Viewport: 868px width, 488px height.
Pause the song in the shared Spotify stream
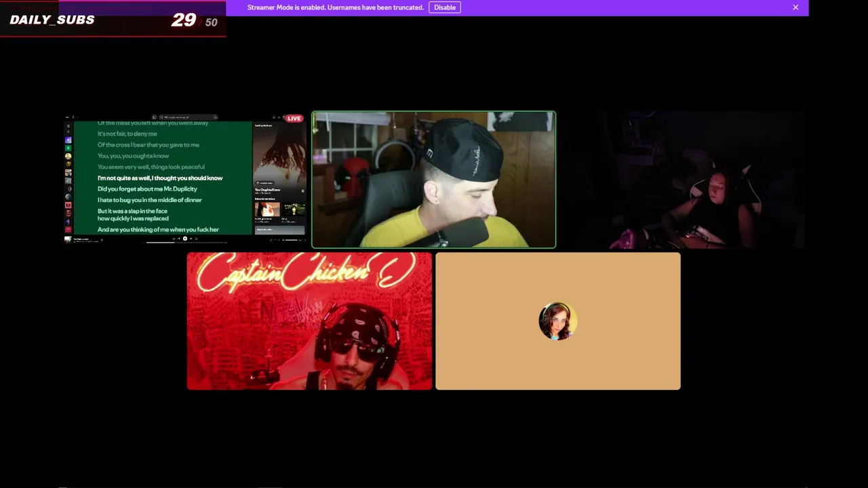pyautogui.click(x=184, y=239)
